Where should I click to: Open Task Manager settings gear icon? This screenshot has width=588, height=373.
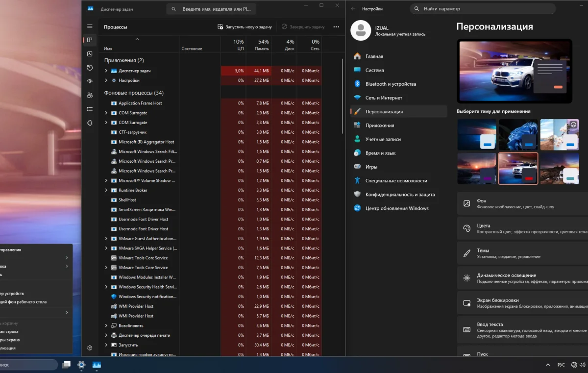point(90,348)
